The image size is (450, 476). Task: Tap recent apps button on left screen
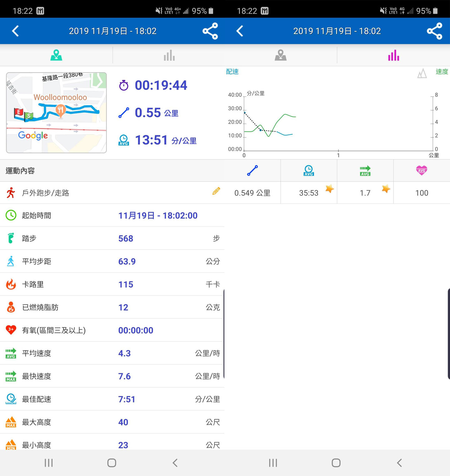click(49, 463)
